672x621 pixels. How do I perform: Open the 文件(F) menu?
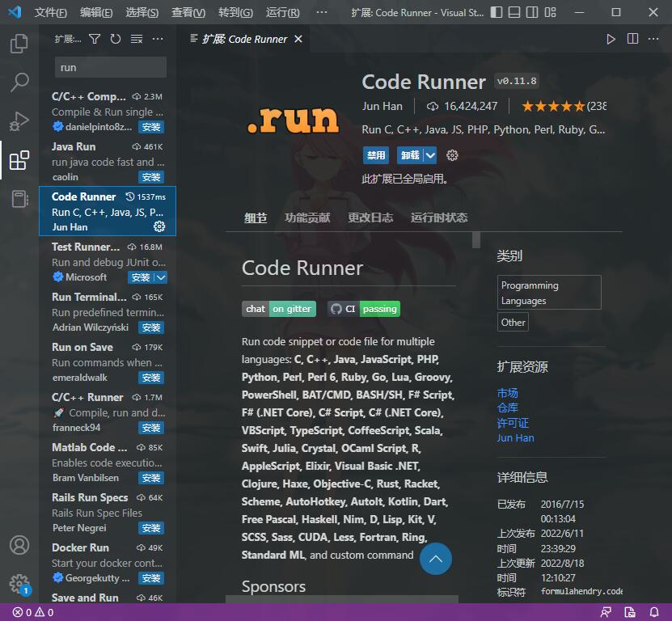(x=50, y=12)
